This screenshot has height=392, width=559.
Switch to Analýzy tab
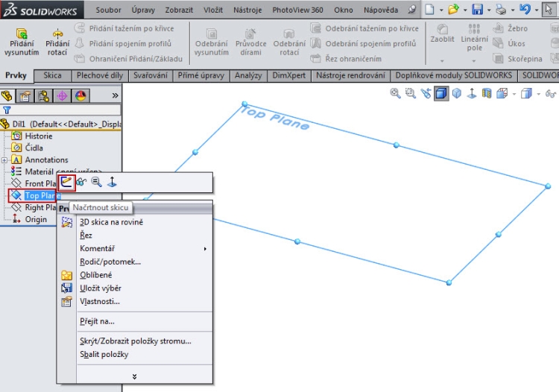point(248,75)
